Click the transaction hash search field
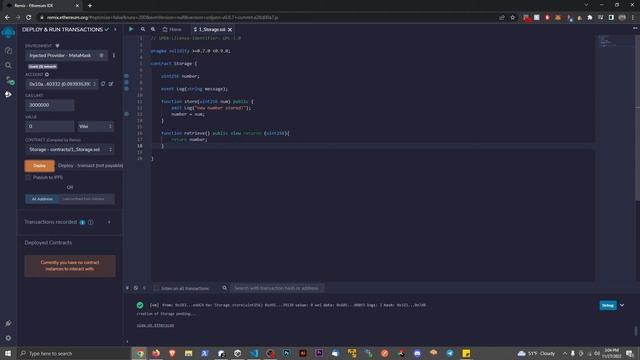The height and width of the screenshot is (360, 640). [x=278, y=288]
